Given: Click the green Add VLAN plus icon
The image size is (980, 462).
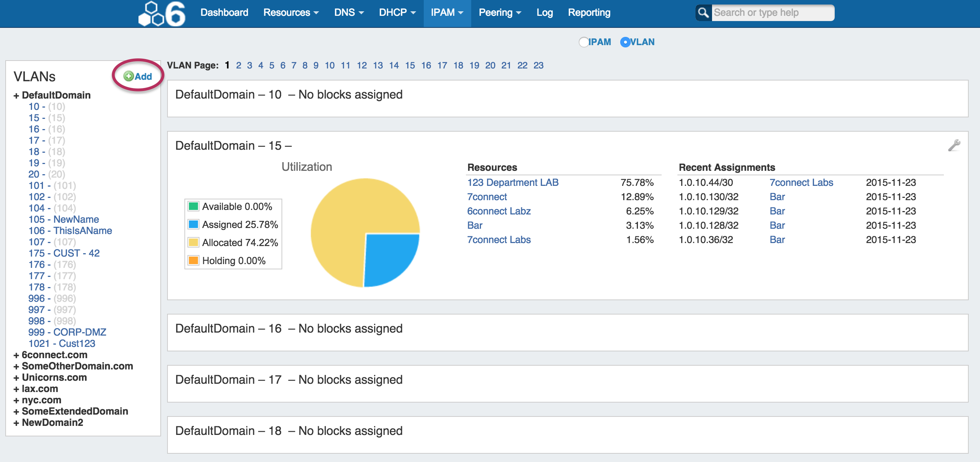Looking at the screenshot, I should [x=129, y=76].
